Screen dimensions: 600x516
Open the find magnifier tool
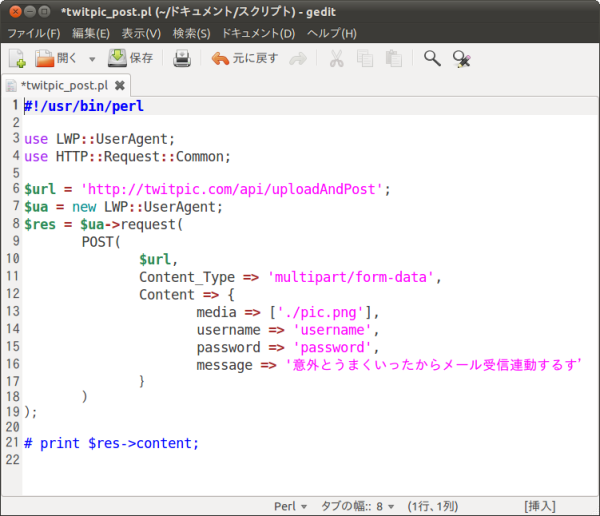coord(432,59)
